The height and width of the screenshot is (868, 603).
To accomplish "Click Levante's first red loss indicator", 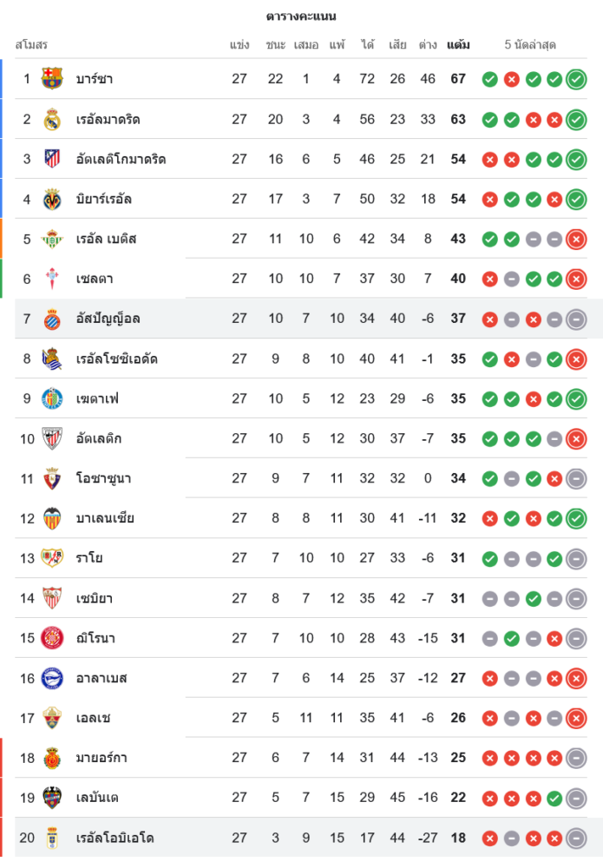I will point(489,799).
